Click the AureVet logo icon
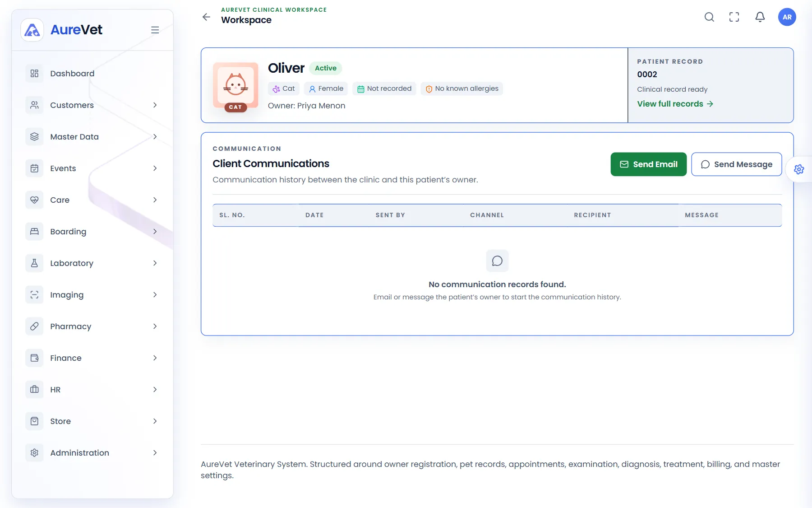This screenshot has width=812, height=508. click(32, 30)
